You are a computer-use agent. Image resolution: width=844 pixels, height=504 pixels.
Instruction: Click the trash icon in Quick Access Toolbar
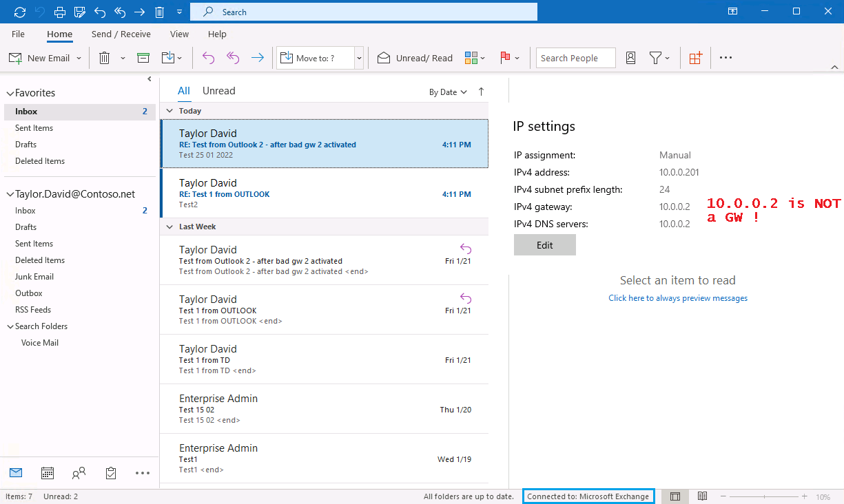160,12
